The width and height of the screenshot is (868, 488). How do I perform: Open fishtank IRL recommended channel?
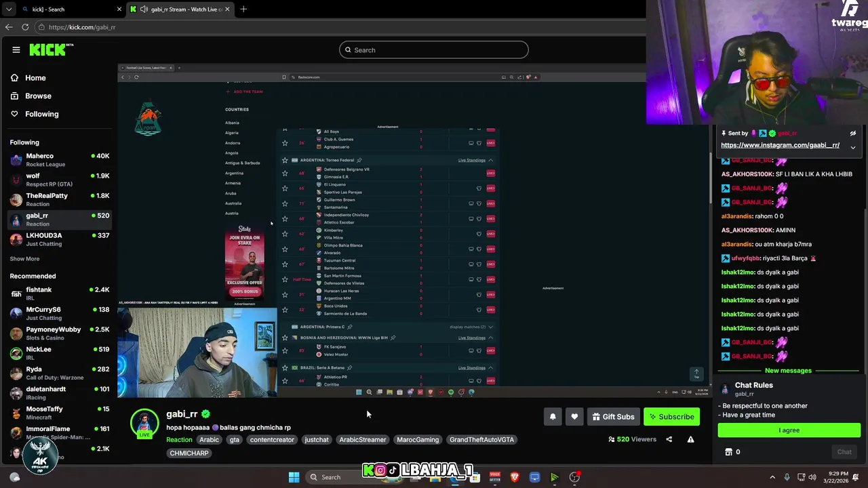(60, 293)
